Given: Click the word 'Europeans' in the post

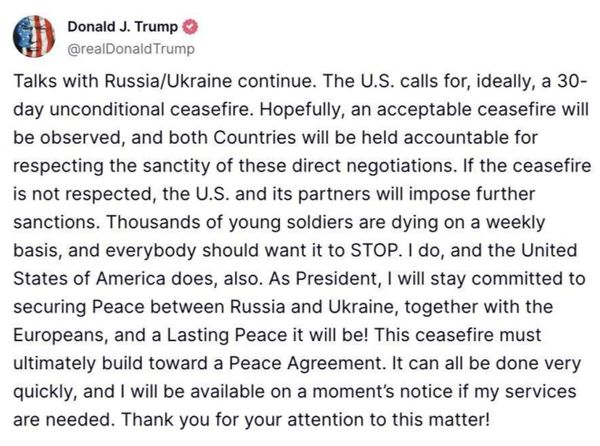Looking at the screenshot, I should [59, 335].
